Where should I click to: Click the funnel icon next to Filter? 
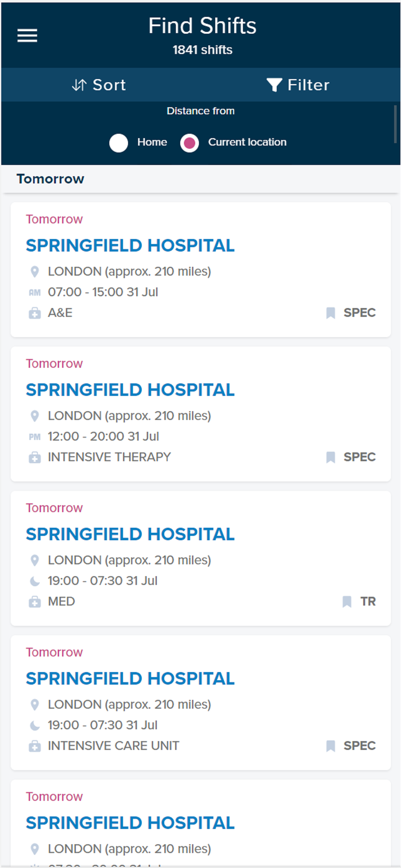274,85
